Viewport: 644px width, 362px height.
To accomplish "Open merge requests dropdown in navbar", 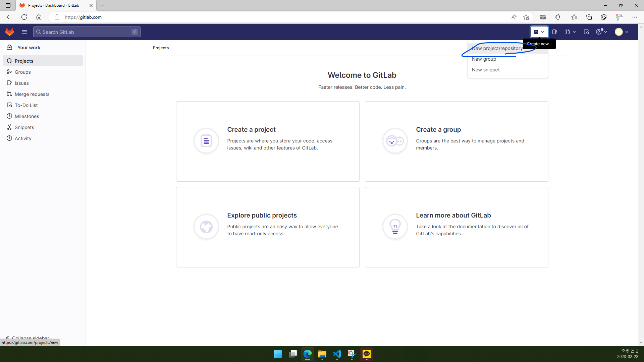I will pos(570,32).
